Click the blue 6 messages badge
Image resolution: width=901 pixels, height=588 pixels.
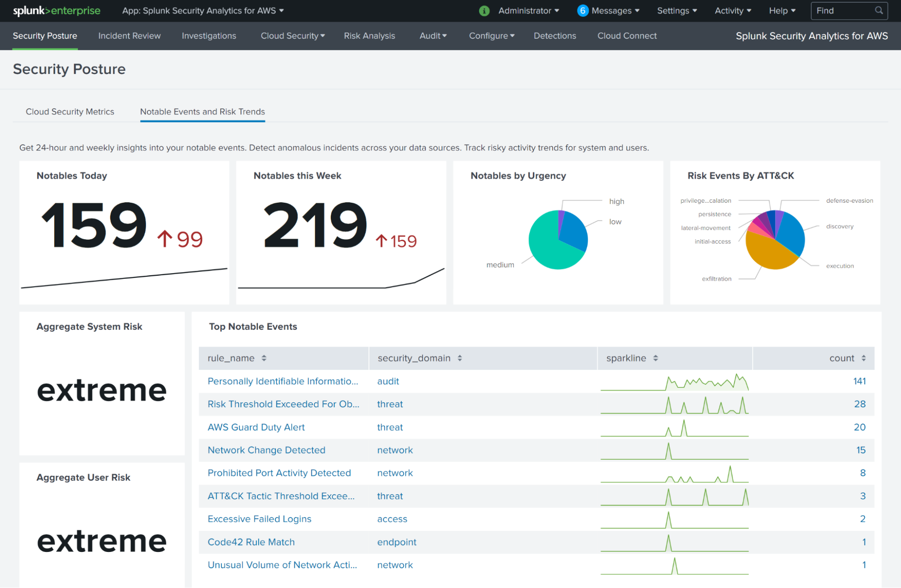pyautogui.click(x=582, y=11)
